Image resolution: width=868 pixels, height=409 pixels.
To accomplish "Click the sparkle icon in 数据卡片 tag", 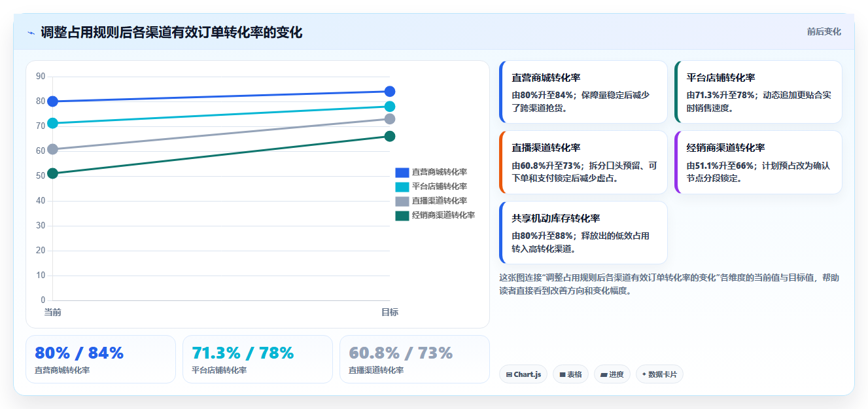I will pyautogui.click(x=644, y=374).
